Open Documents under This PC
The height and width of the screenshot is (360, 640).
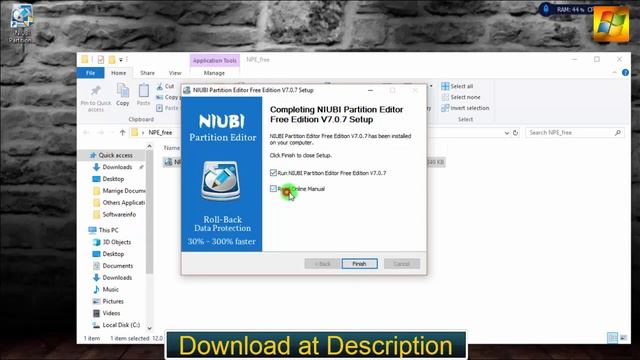pyautogui.click(x=113, y=266)
